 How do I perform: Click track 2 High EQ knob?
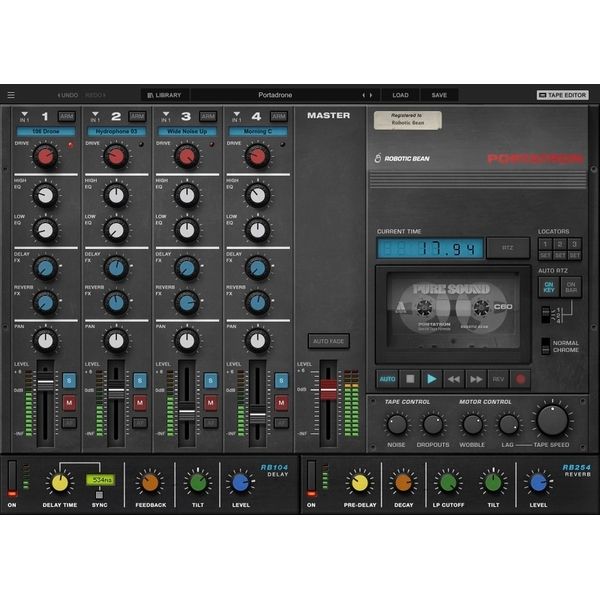116,195
